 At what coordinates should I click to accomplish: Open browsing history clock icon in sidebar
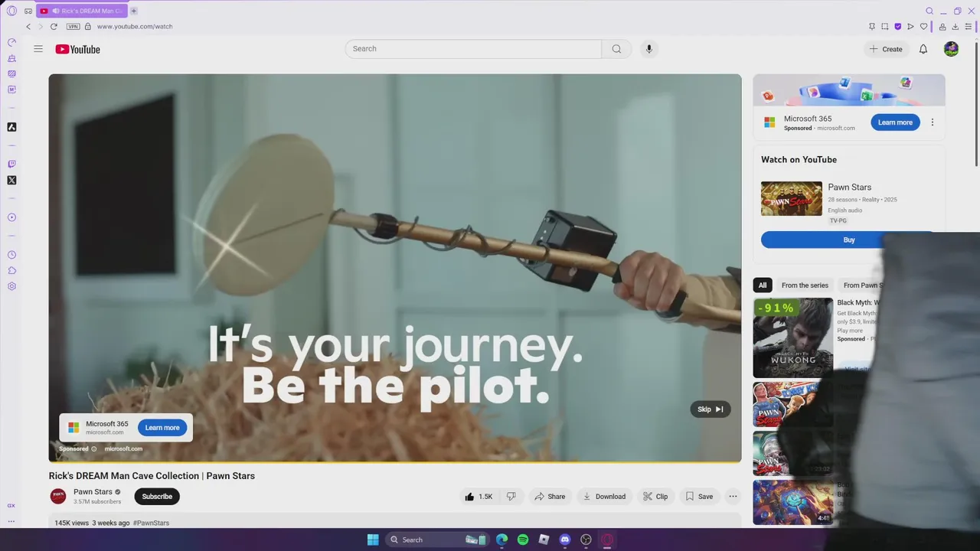pos(11,255)
